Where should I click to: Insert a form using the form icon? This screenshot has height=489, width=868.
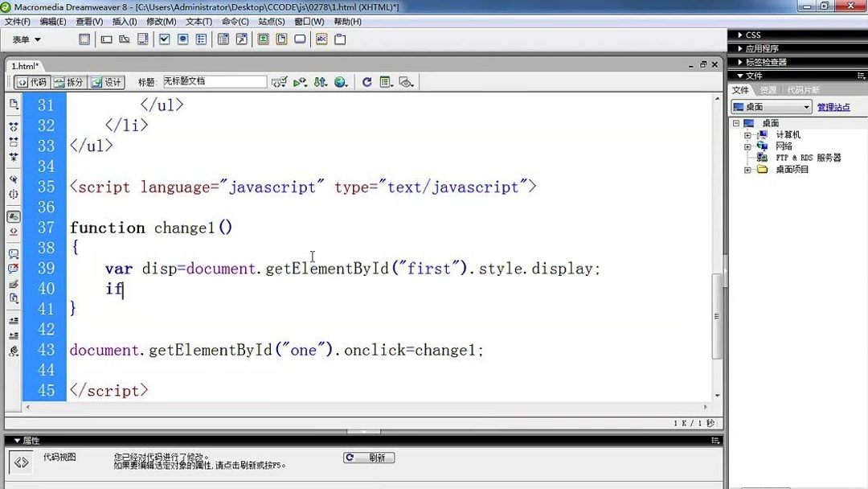click(85, 39)
